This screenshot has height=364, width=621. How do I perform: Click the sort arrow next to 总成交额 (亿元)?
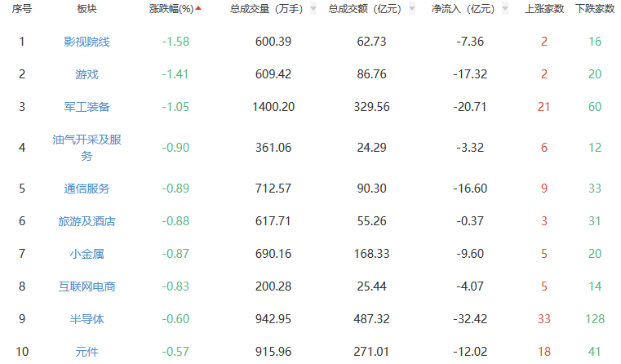point(411,9)
